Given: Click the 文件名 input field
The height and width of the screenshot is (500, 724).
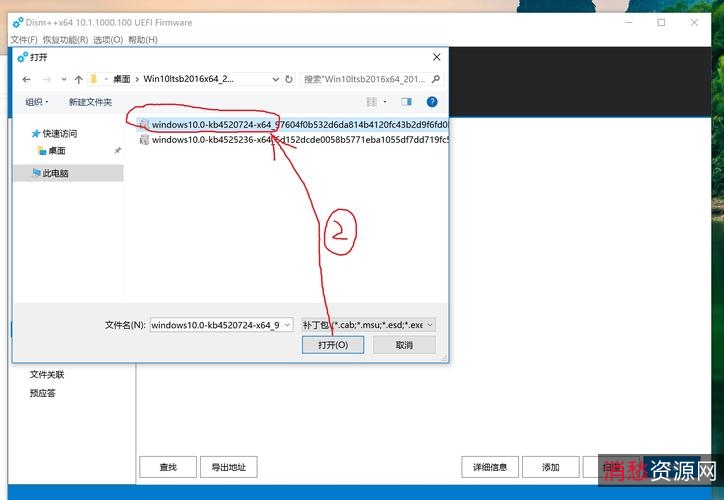Looking at the screenshot, I should point(216,325).
